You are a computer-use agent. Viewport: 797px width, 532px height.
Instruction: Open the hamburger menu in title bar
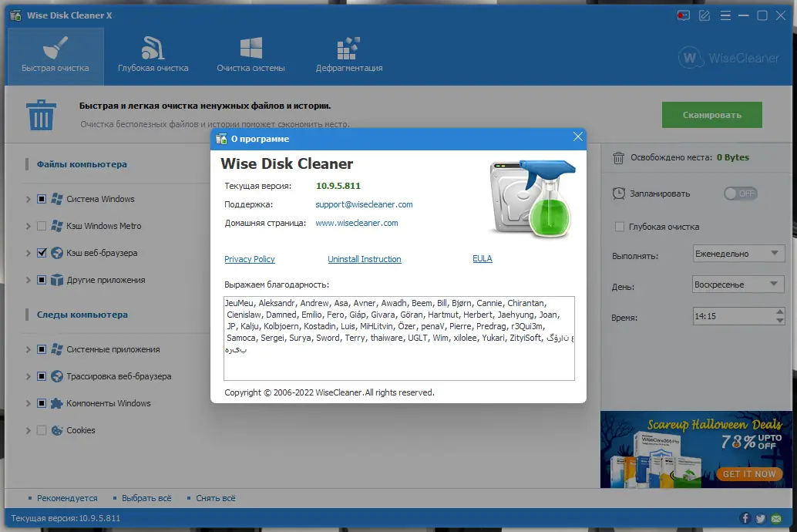click(725, 15)
